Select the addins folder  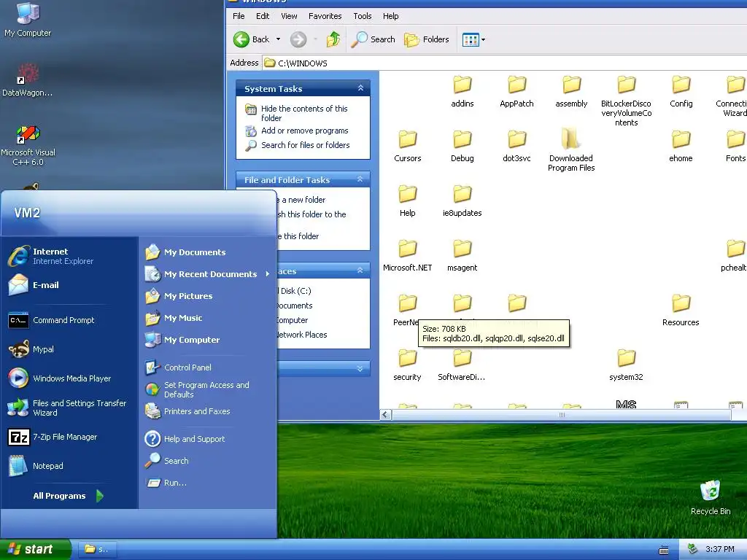pos(462,92)
